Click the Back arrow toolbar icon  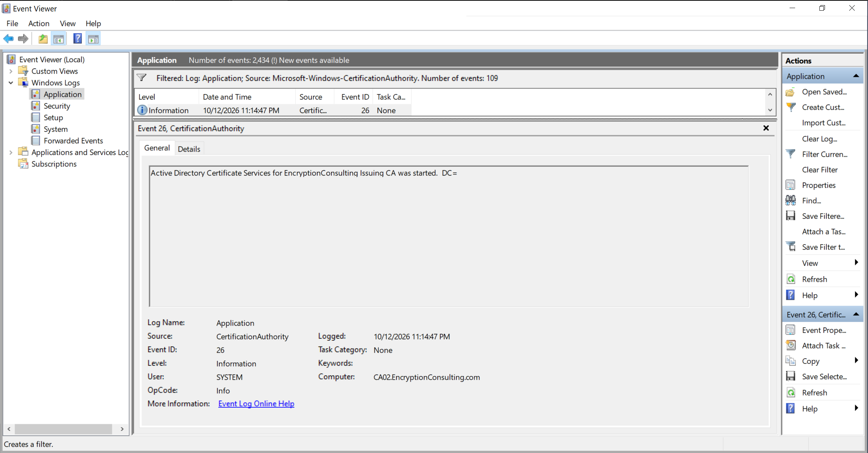coord(8,39)
